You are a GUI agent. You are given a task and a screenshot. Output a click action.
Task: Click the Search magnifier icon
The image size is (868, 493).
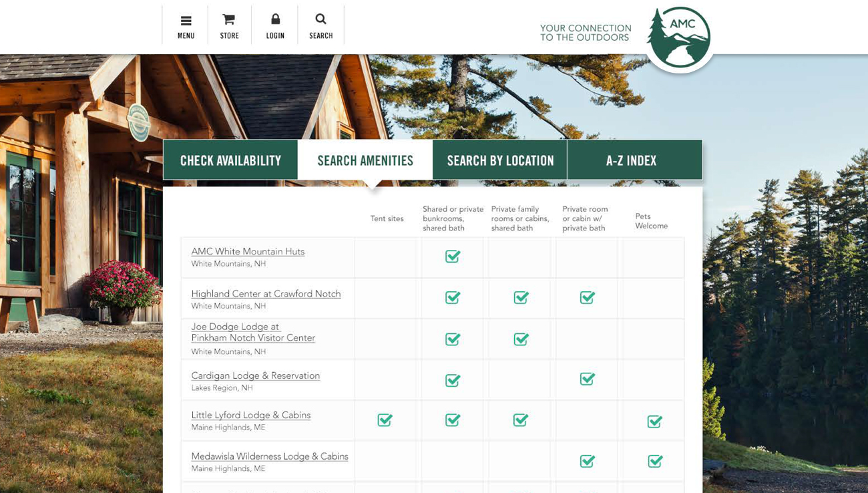tap(320, 19)
